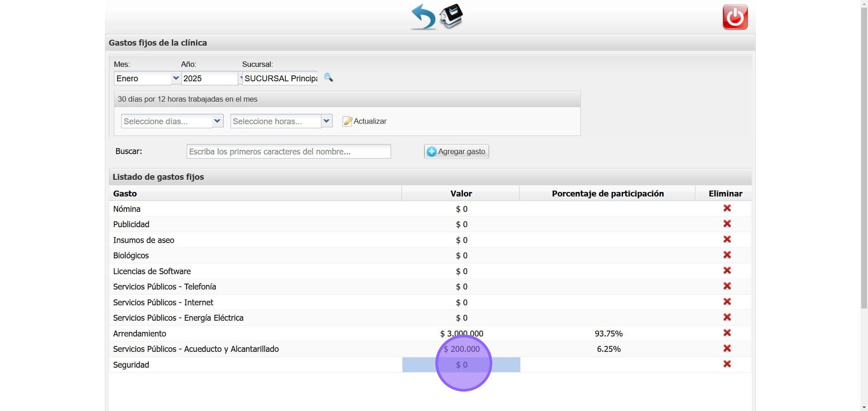868x411 pixels.
Task: Remove the Arrendamiento expense
Action: pyautogui.click(x=727, y=333)
